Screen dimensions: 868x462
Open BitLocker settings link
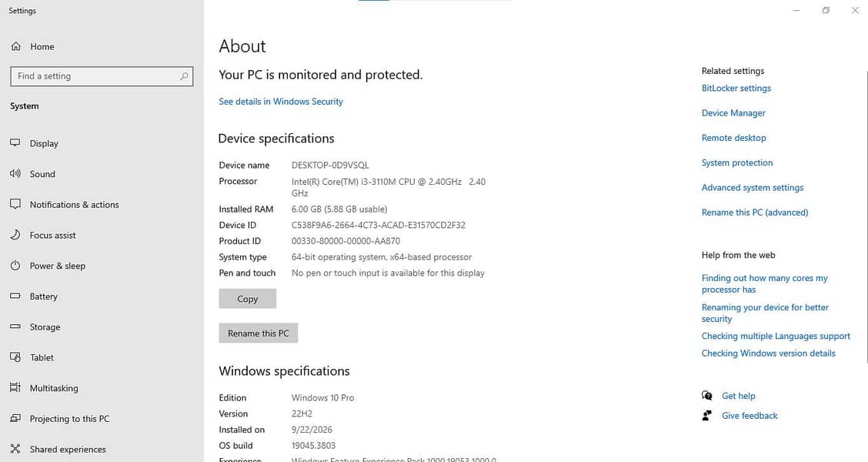[736, 88]
